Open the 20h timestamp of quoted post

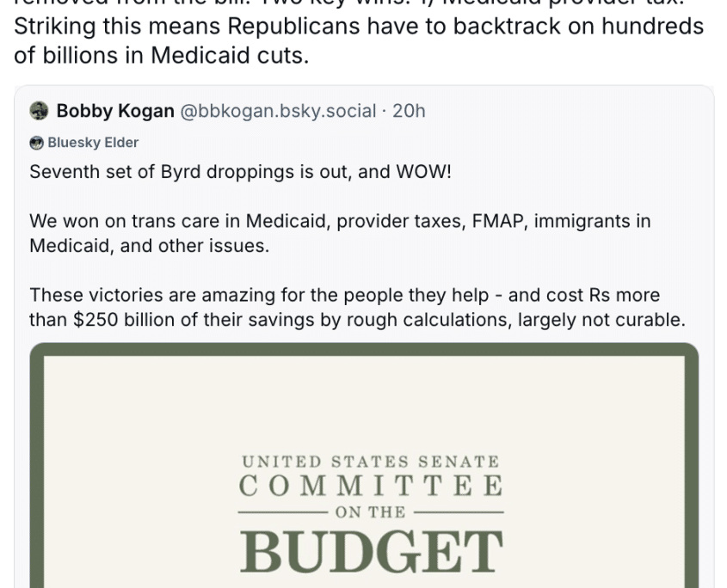(x=409, y=111)
